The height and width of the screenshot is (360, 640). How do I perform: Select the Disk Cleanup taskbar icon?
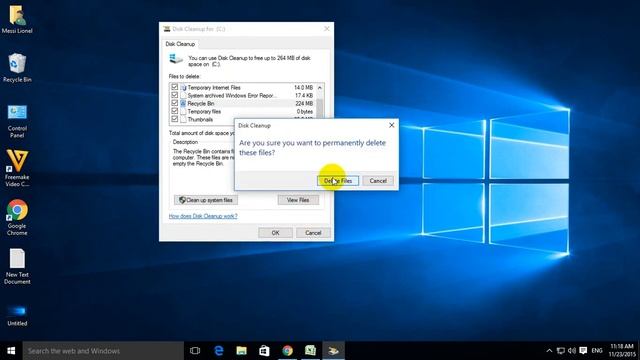(x=333, y=351)
